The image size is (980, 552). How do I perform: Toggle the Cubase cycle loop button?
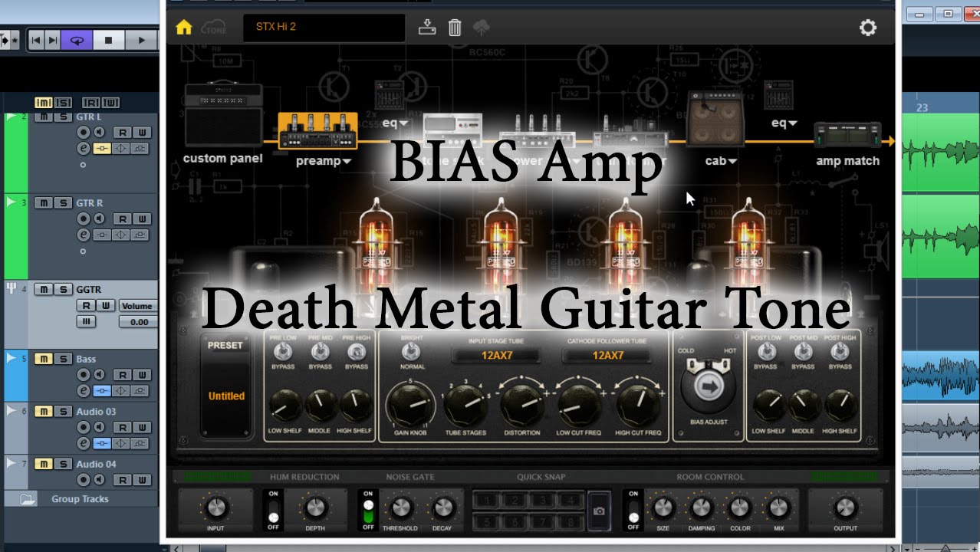point(77,40)
